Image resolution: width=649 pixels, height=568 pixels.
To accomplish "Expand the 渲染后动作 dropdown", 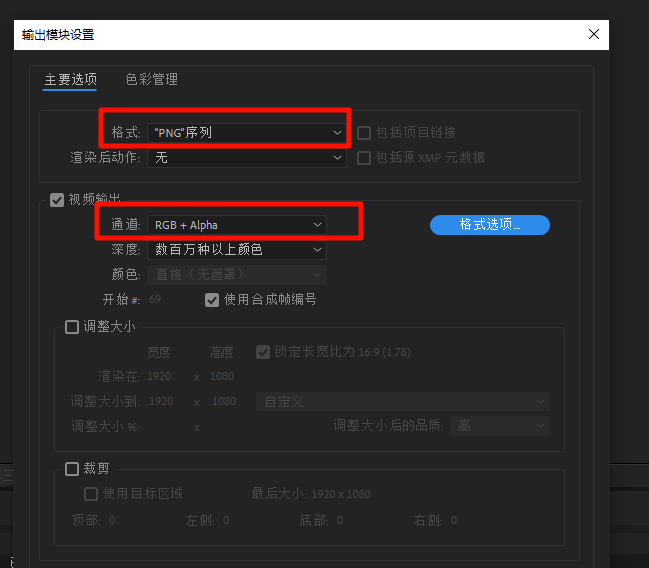I will 247,158.
